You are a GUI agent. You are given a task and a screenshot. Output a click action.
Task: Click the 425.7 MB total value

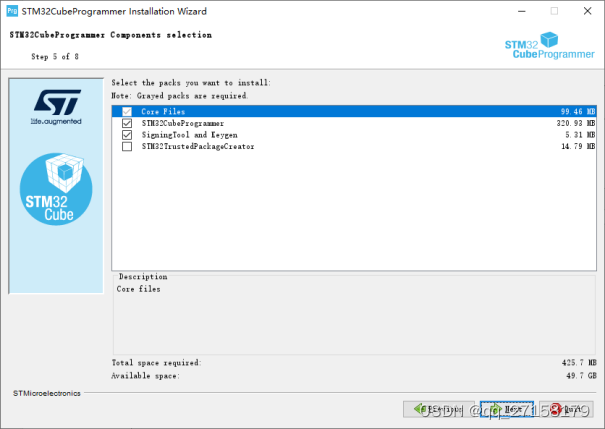pos(579,363)
